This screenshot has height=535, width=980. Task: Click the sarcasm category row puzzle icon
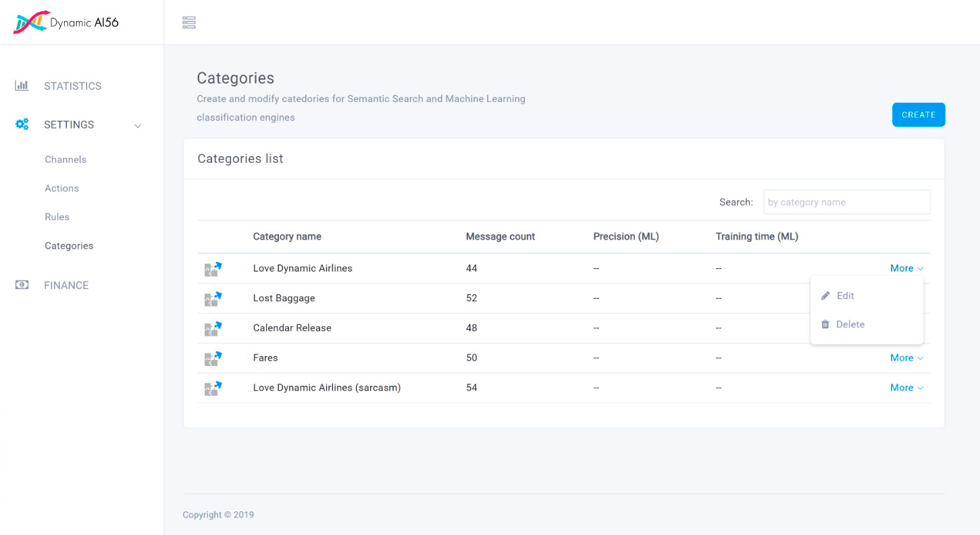(213, 388)
